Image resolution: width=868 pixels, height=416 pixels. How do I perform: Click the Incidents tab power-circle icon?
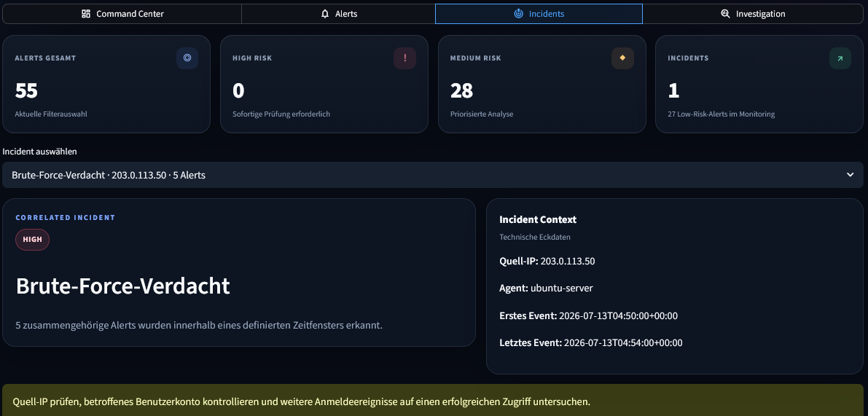(518, 14)
